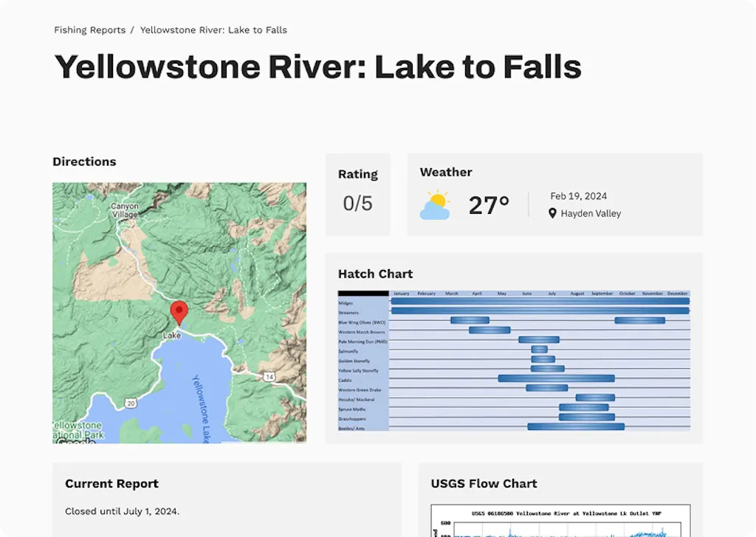Click the USGS Flow Chart heading
This screenshot has width=756, height=537.
[484, 484]
